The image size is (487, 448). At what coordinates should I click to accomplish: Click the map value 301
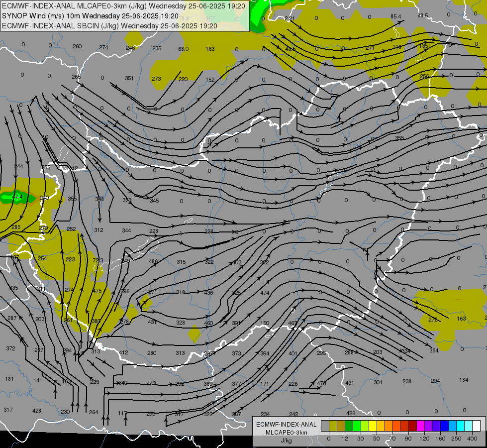(378, 382)
